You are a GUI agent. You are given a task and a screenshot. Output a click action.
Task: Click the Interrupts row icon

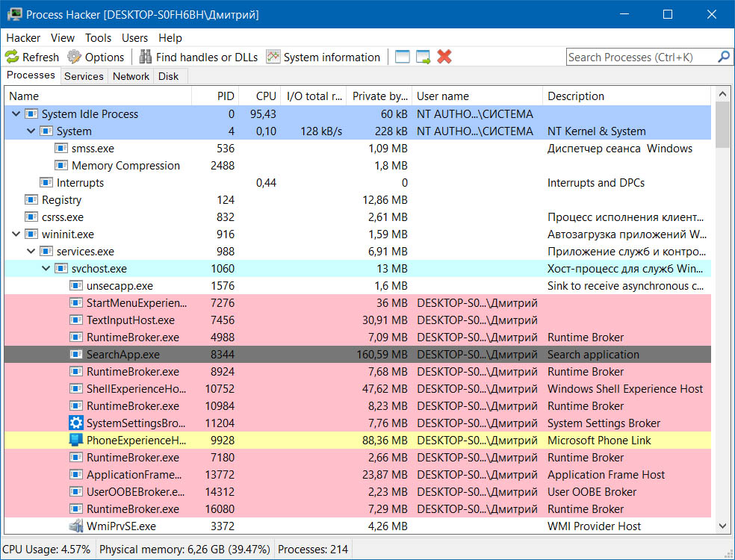(x=46, y=183)
